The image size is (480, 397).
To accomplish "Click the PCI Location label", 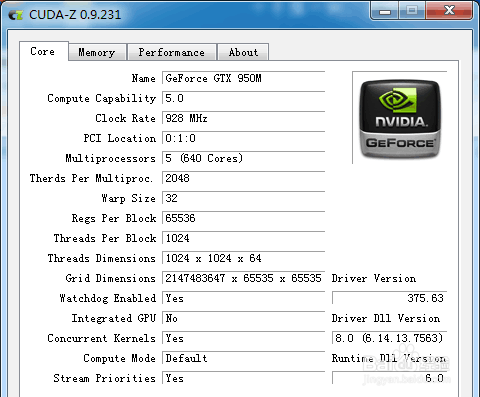I will pyautogui.click(x=120, y=138).
